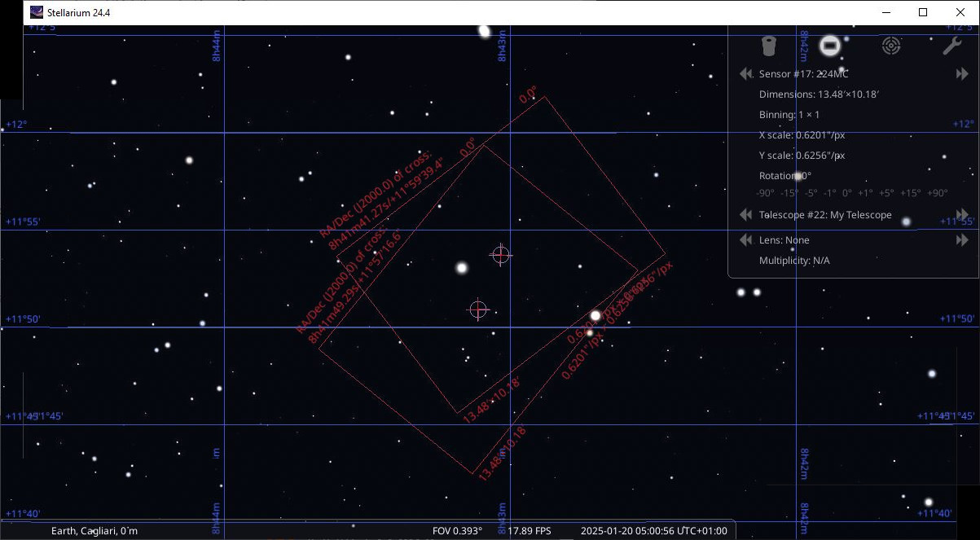
Task: Open Oculars configuration wrench icon
Action: pyautogui.click(x=952, y=46)
